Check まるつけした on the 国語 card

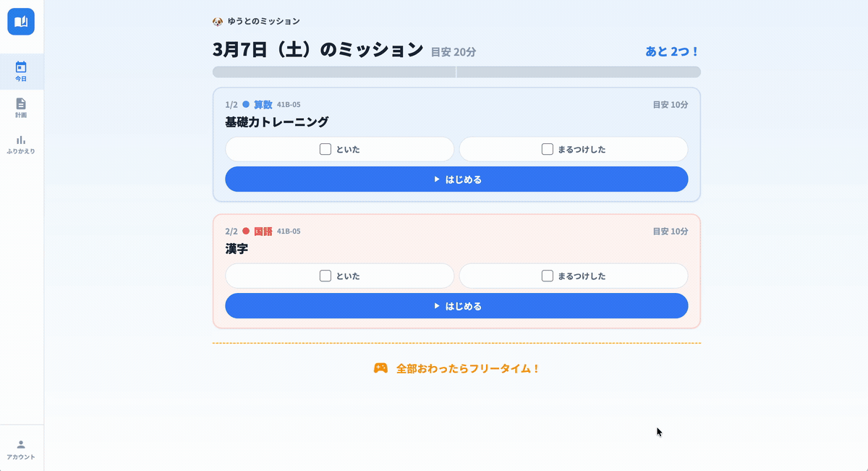click(548, 276)
